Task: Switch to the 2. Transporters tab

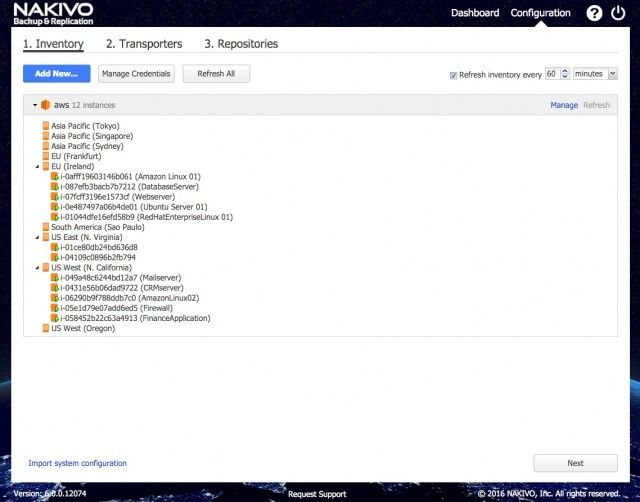Action: point(144,44)
